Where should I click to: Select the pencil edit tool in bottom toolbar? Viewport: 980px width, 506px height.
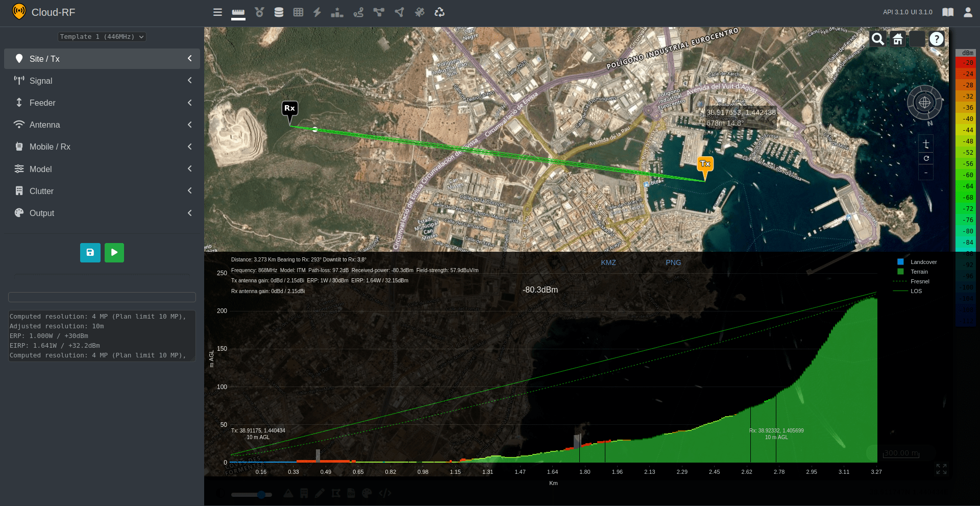tap(320, 493)
